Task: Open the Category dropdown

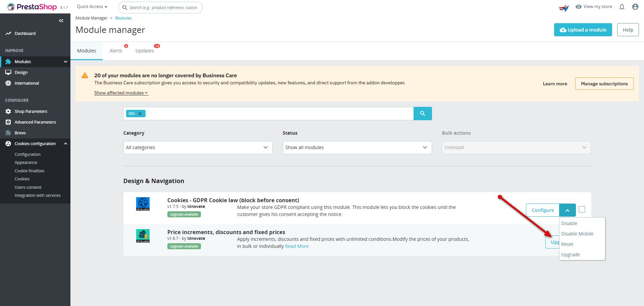Action: click(x=198, y=147)
